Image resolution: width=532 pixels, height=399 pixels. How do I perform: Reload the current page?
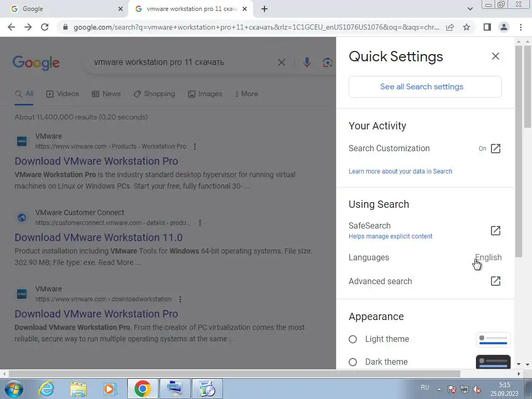[45, 27]
